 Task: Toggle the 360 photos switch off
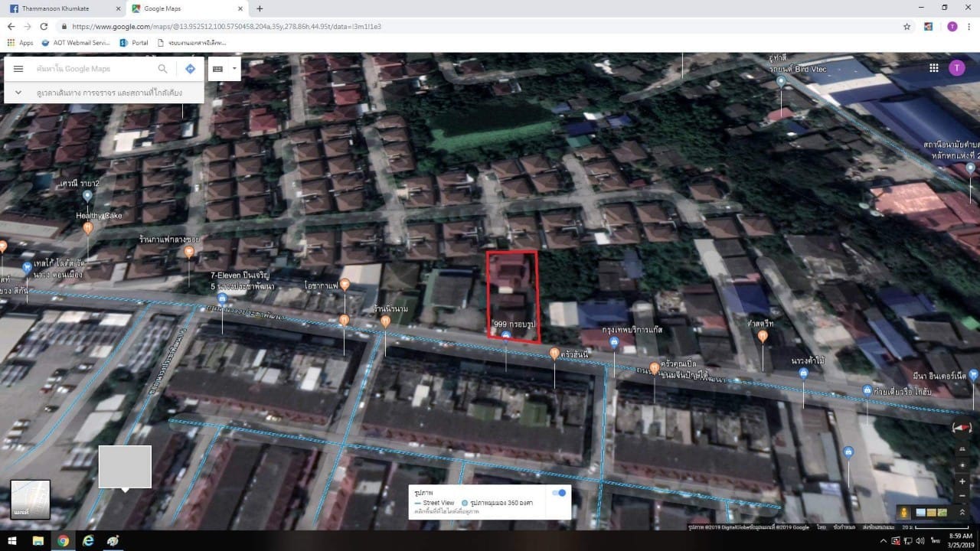pyautogui.click(x=560, y=493)
